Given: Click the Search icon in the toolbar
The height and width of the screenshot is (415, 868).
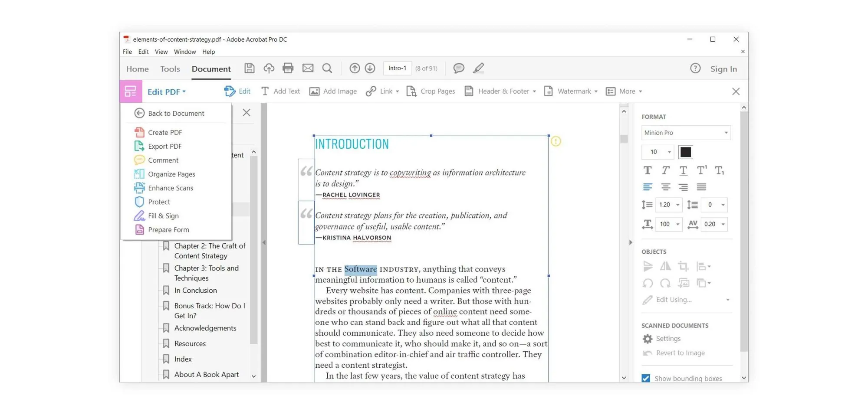Looking at the screenshot, I should pyautogui.click(x=327, y=68).
